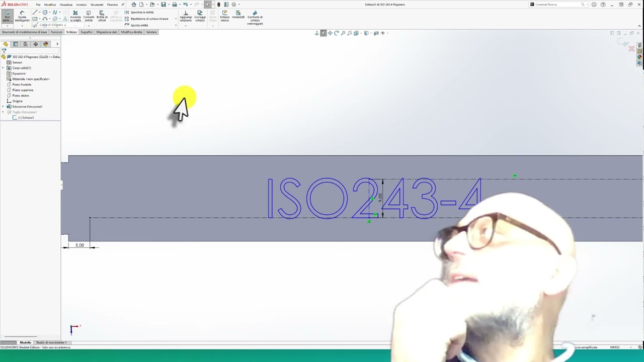
Task: Click Schizzo veloce tool
Action: (x=224, y=16)
